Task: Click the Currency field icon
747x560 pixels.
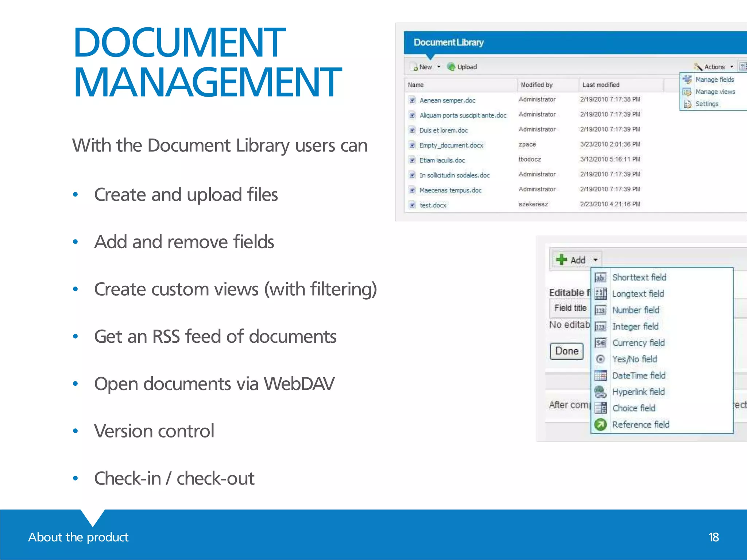Action: pos(600,343)
